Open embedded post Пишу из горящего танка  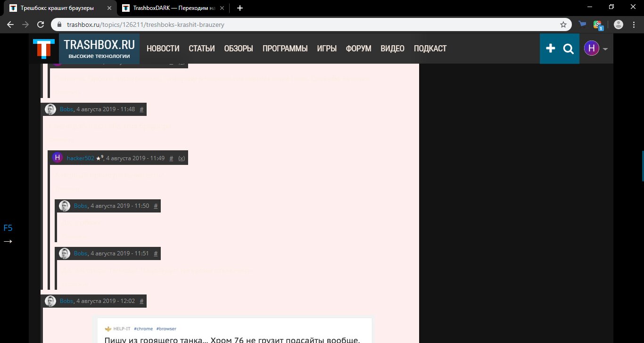coord(232,340)
